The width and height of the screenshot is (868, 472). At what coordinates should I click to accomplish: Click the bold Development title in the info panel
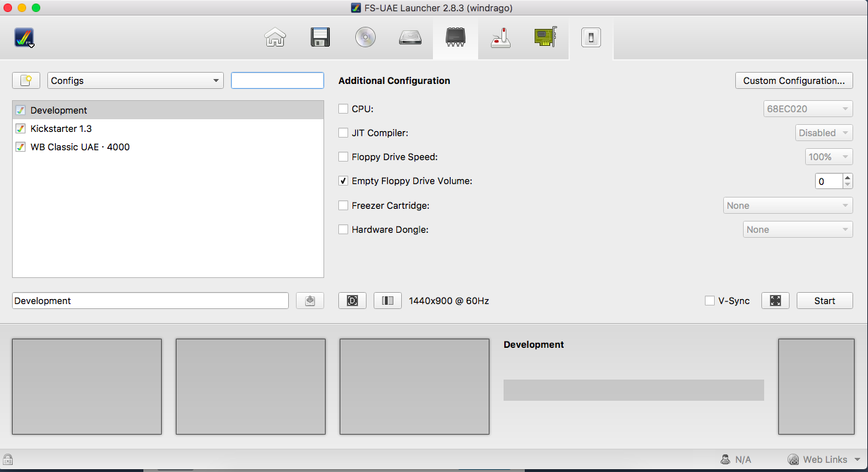[x=534, y=344]
